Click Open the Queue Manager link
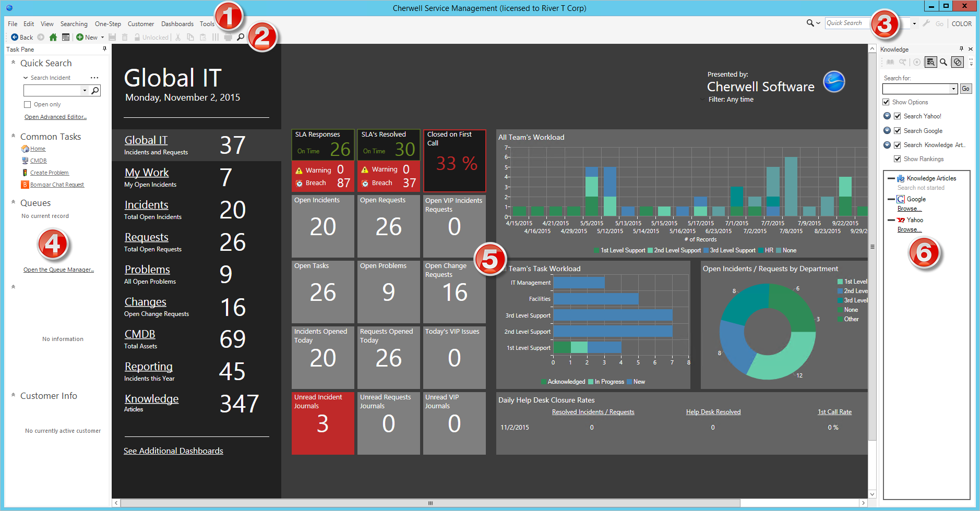Viewport: 980px width, 511px height. click(x=58, y=270)
